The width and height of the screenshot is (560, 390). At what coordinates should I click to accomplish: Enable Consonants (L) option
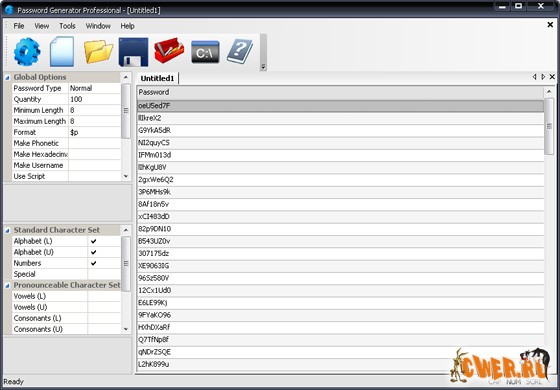tap(104, 318)
